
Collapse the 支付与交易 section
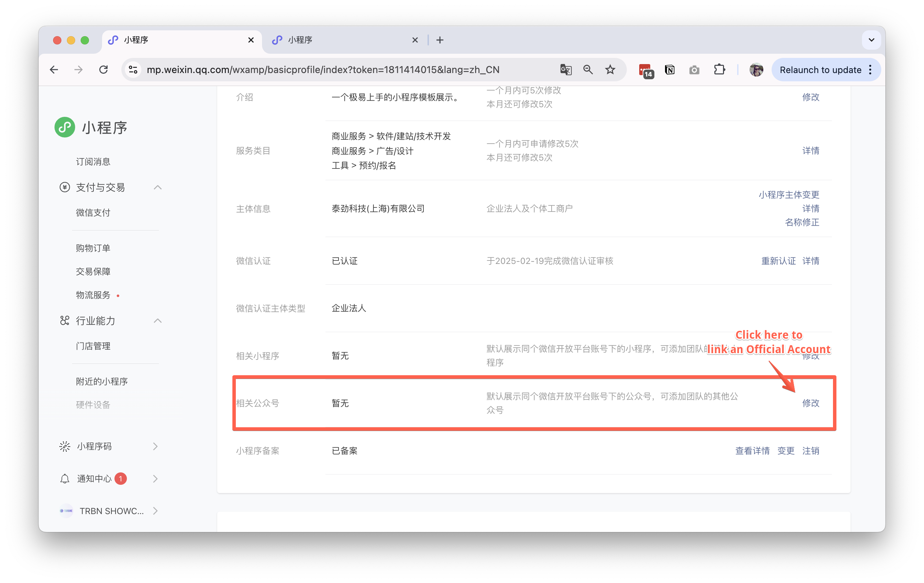tap(157, 187)
